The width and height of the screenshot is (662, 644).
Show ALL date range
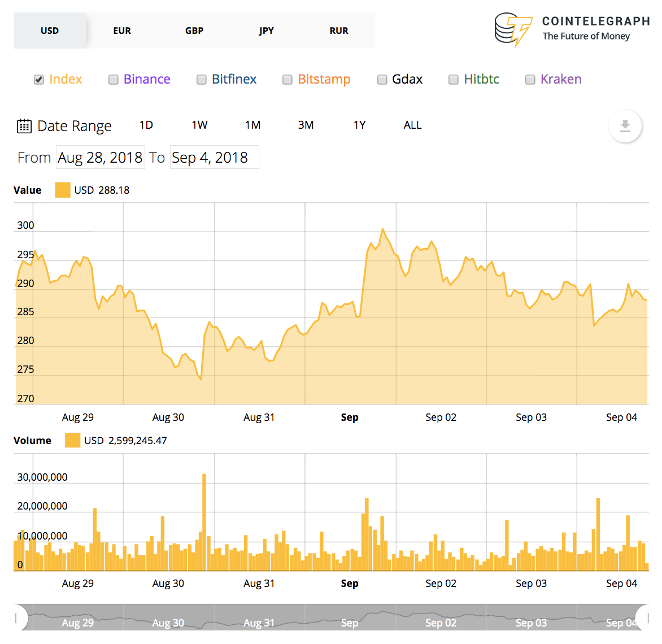[x=412, y=125]
